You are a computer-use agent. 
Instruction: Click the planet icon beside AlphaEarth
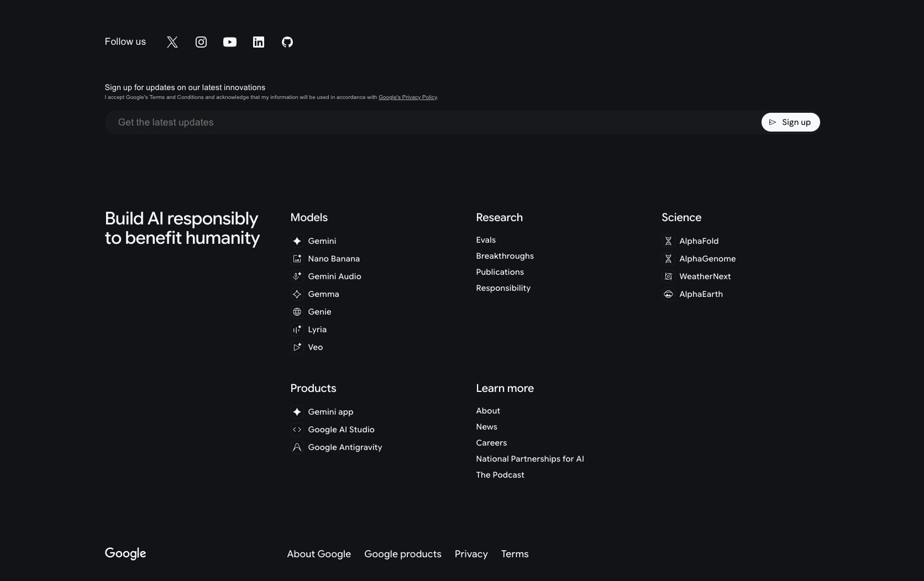point(668,294)
